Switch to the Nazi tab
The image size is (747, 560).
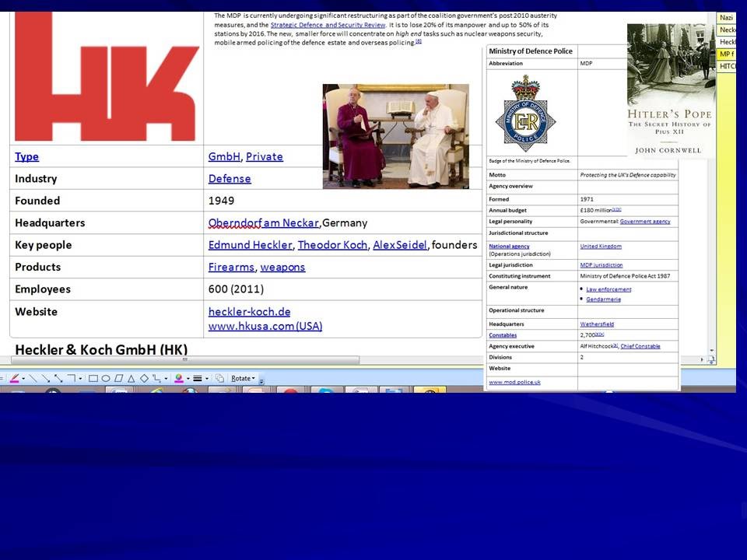tap(726, 18)
